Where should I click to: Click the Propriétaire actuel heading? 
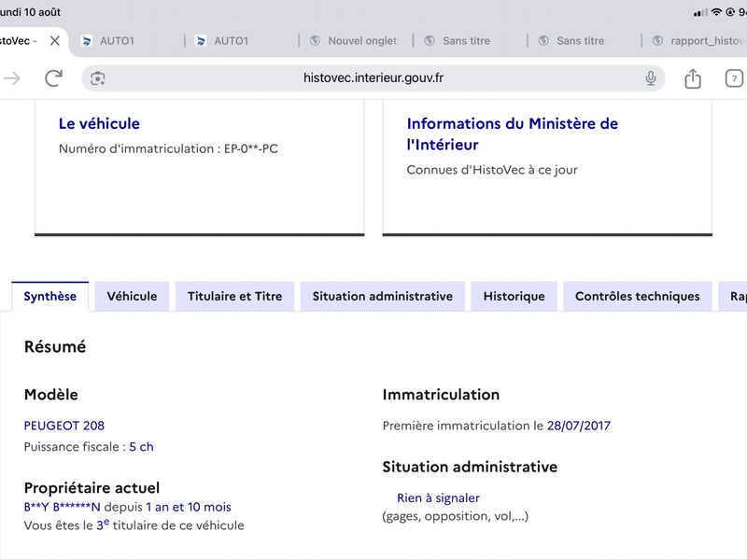[x=92, y=488]
